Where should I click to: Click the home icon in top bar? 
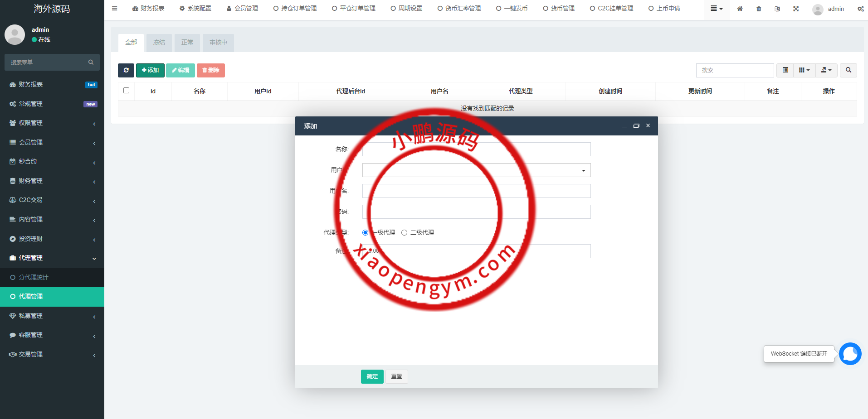740,9
